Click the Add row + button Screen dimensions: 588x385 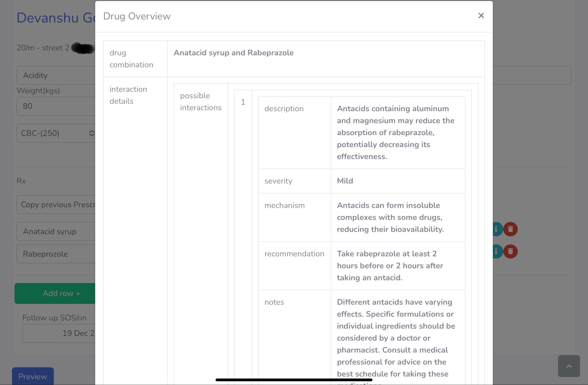(55, 293)
